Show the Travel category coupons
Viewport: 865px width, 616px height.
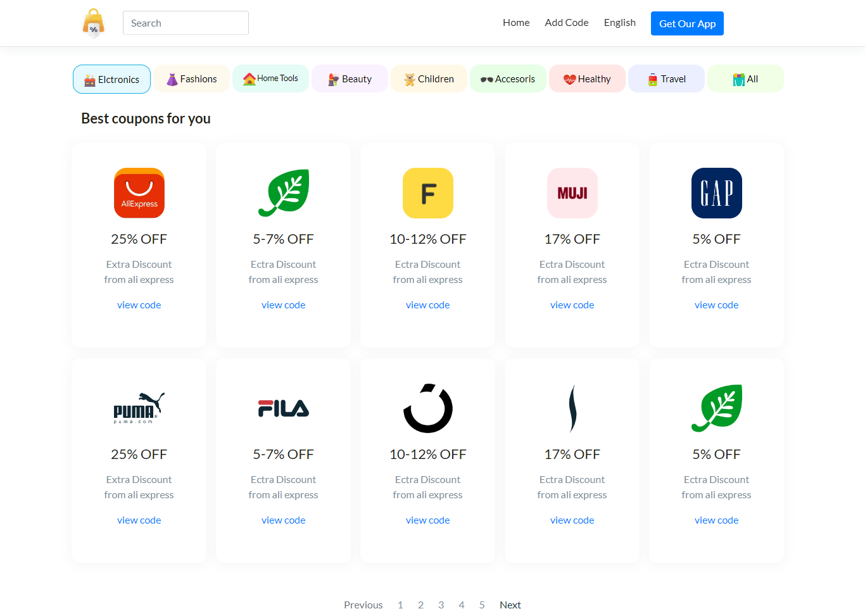[x=666, y=79]
